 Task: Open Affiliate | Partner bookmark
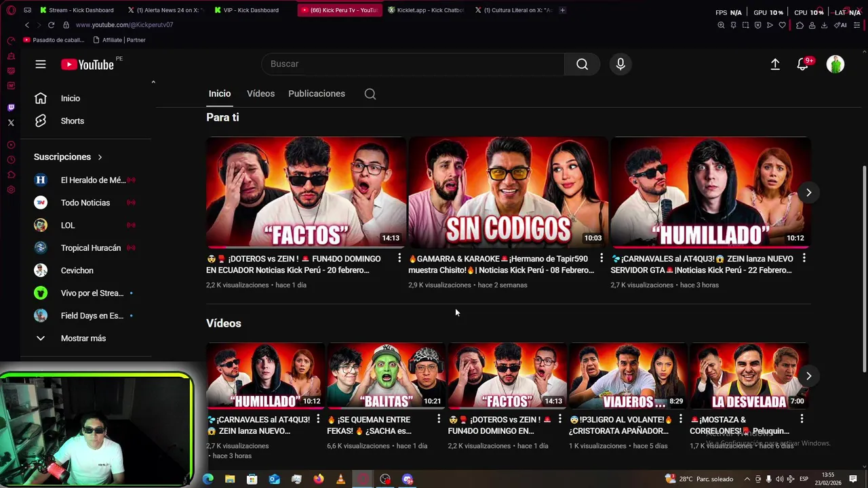coord(119,40)
